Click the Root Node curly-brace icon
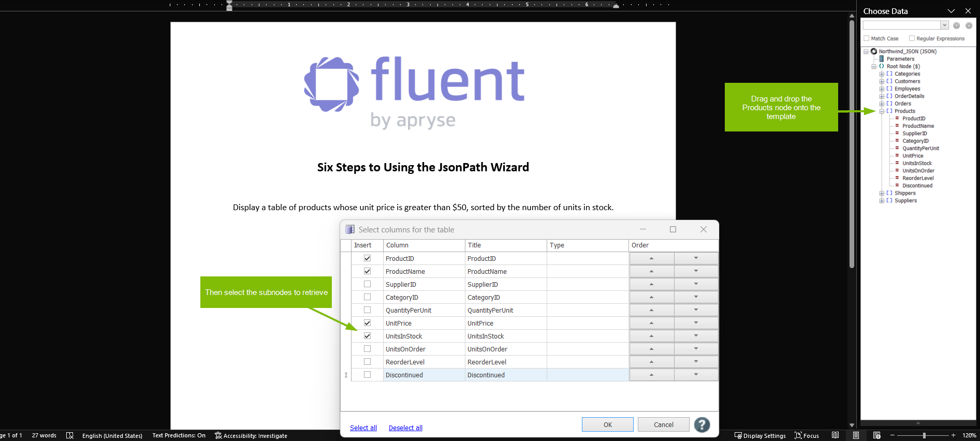Viewport: 980px width, 441px height. 882,66
